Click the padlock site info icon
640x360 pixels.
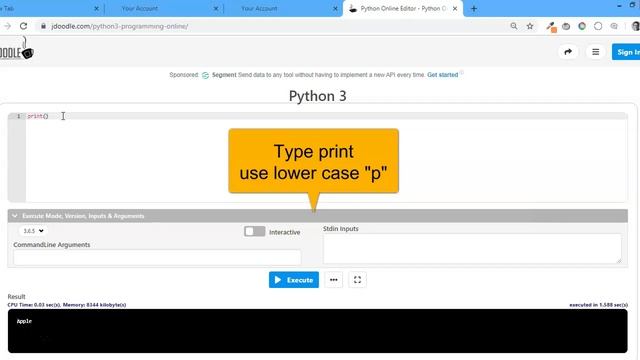point(43,26)
